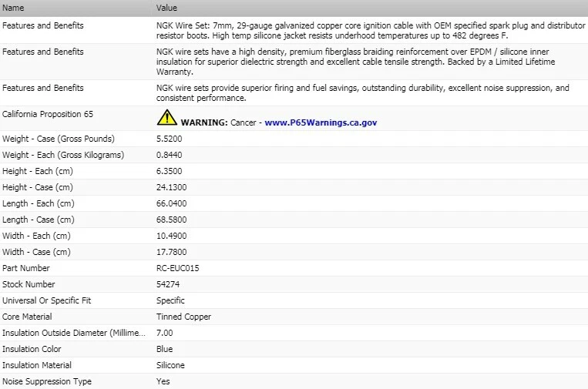Select the 'Weight - Each (Gross Kilograms)' row label
The image size is (588, 389).
click(x=63, y=155)
